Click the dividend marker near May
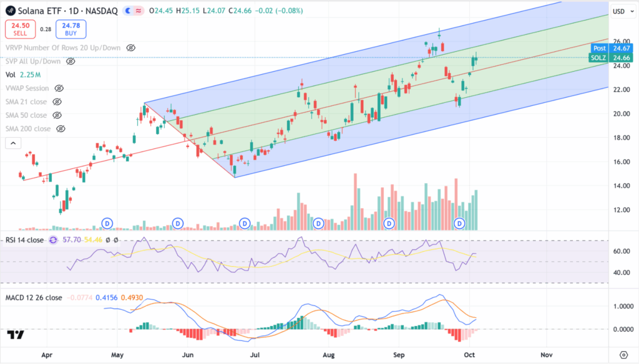639x364 pixels. (x=107, y=223)
